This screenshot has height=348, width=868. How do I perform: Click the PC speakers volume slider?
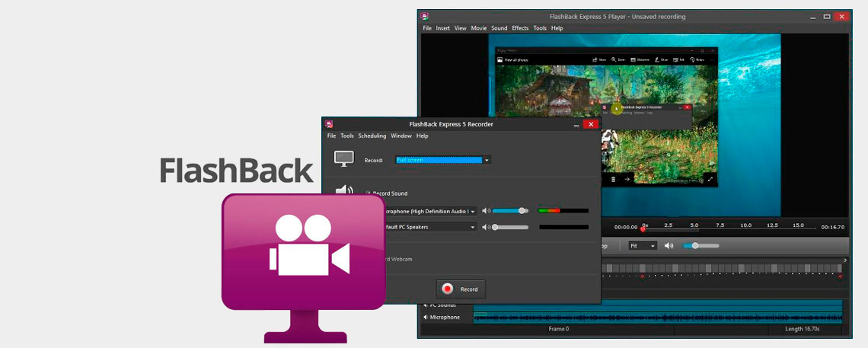click(x=510, y=227)
